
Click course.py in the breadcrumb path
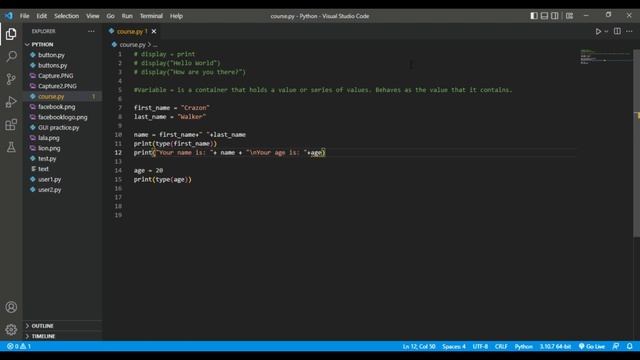point(132,44)
